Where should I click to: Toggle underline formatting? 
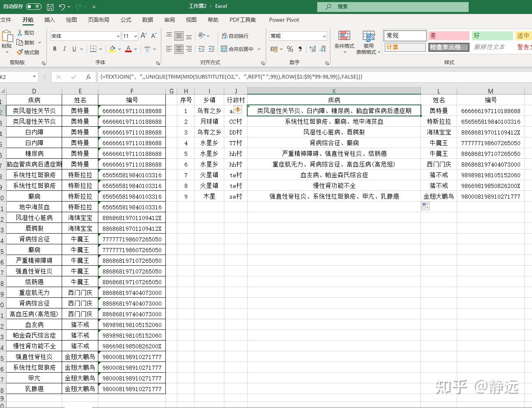tap(74, 49)
